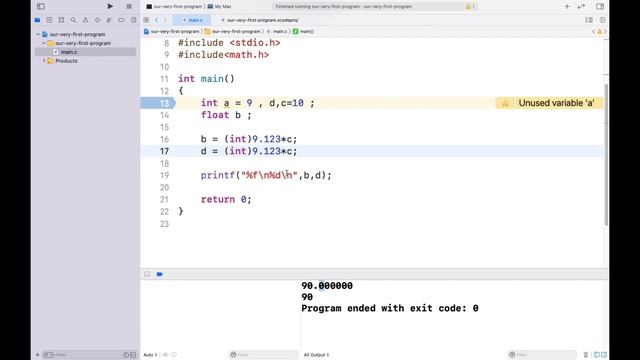Show recently modified files filter icon
Viewport: 640px width, 360px height.
[x=126, y=355]
